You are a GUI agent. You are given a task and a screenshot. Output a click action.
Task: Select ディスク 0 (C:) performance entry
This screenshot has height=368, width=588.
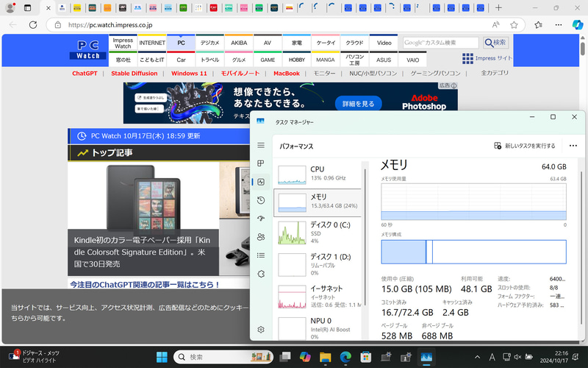[318, 233]
